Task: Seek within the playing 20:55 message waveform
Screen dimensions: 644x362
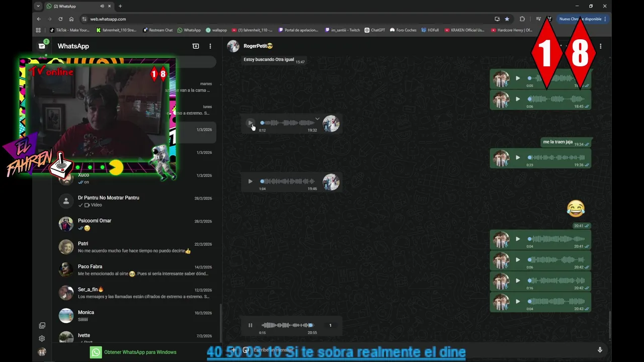Action: click(x=288, y=325)
